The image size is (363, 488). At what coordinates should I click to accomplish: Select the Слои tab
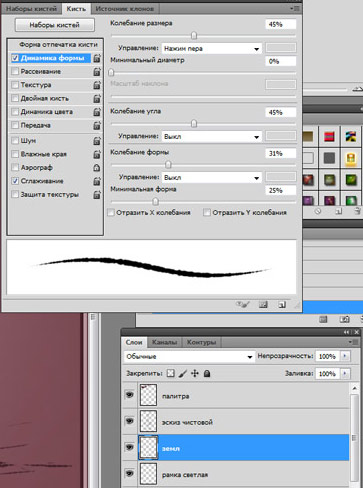(134, 342)
